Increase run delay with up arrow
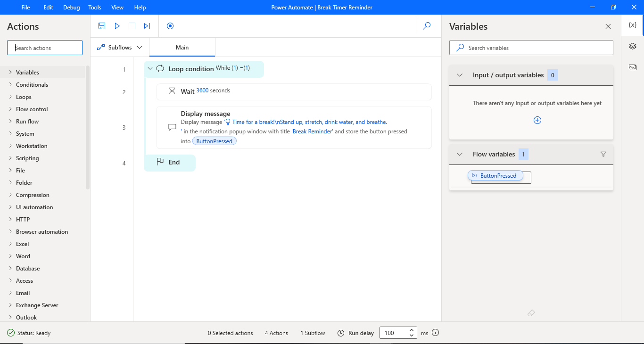The image size is (644, 344). [412, 330]
